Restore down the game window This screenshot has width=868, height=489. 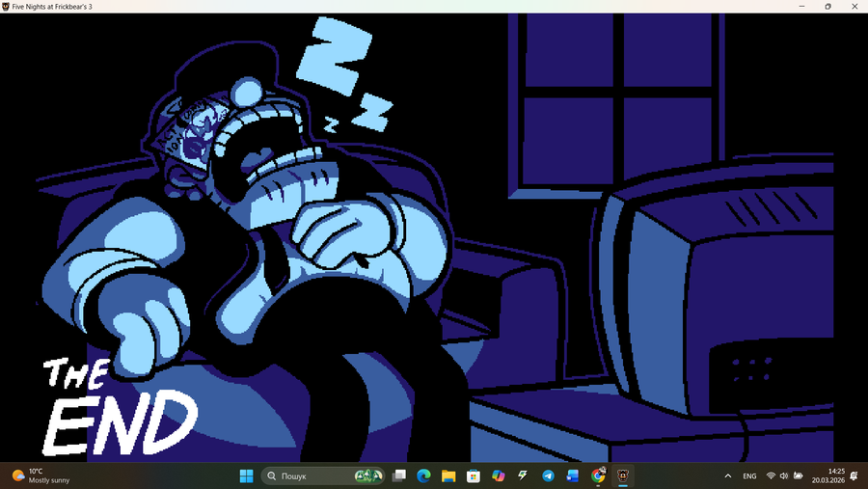(828, 7)
